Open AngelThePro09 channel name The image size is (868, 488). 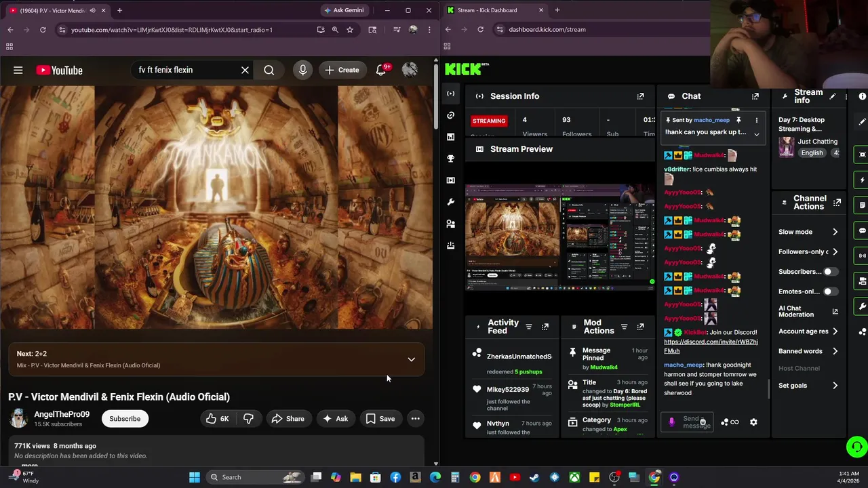62,414
